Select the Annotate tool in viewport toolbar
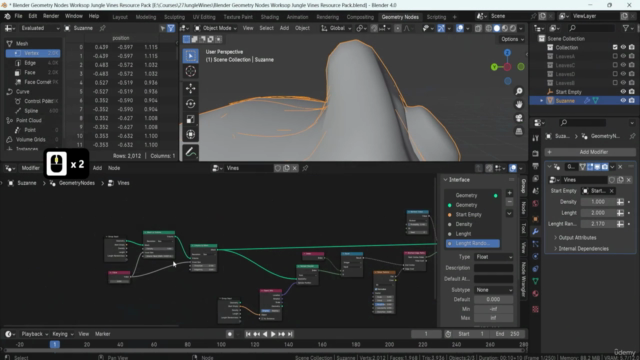This screenshot has width=640, height=360. point(191,153)
